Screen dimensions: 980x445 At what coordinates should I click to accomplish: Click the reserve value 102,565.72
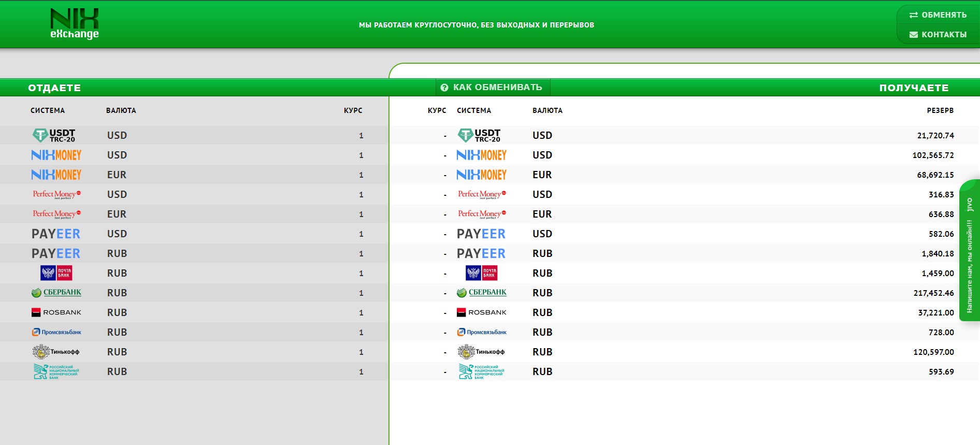(933, 155)
